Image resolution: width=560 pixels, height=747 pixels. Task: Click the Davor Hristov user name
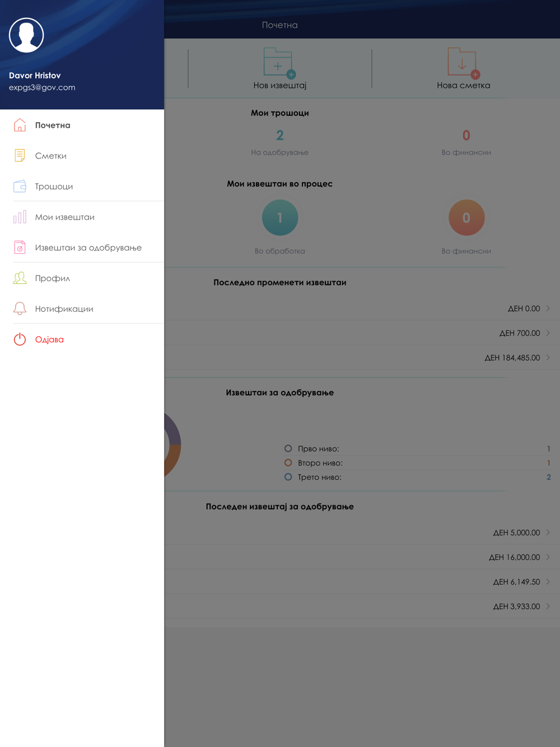coord(35,75)
